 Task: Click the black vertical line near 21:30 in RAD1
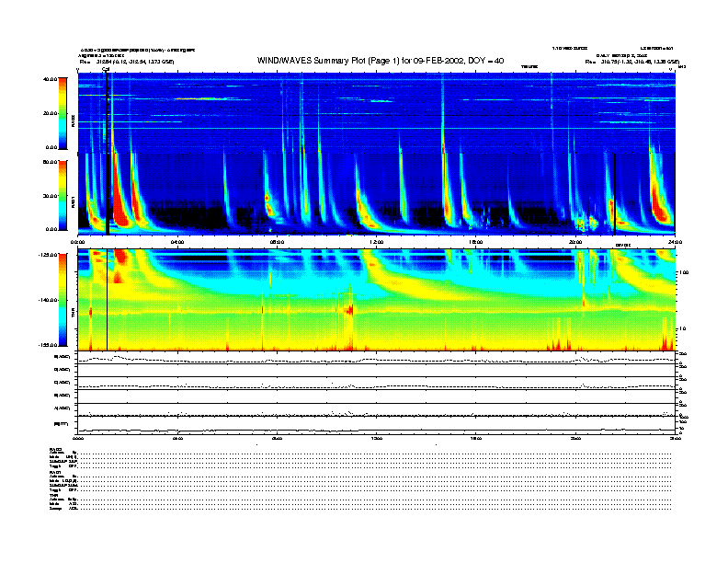coord(615,194)
